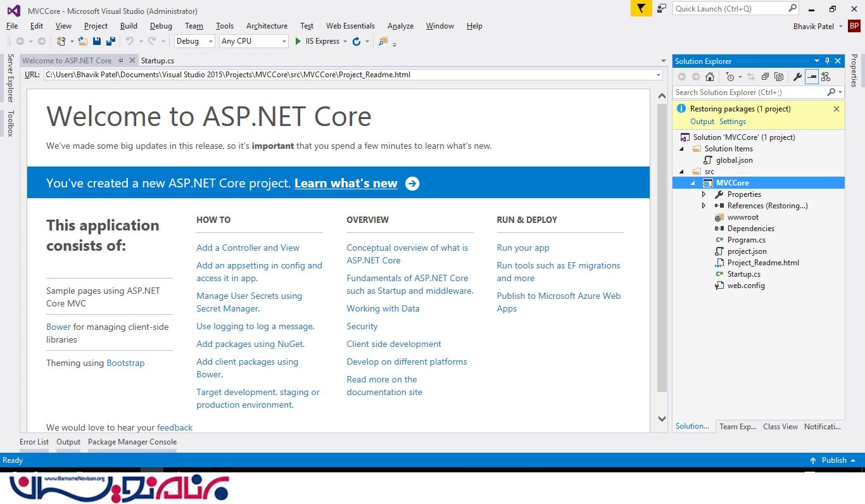This screenshot has width=865, height=504.
Task: Click the Search Solution Explorer input field
Action: (748, 92)
